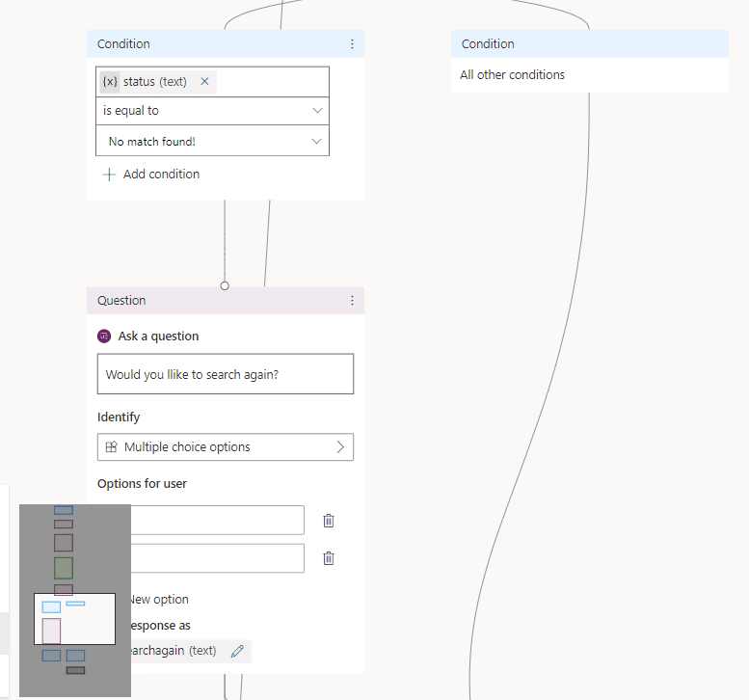This screenshot has width=749, height=700.
Task: Open the 'is equal to' operator dropdown
Action: [x=212, y=111]
